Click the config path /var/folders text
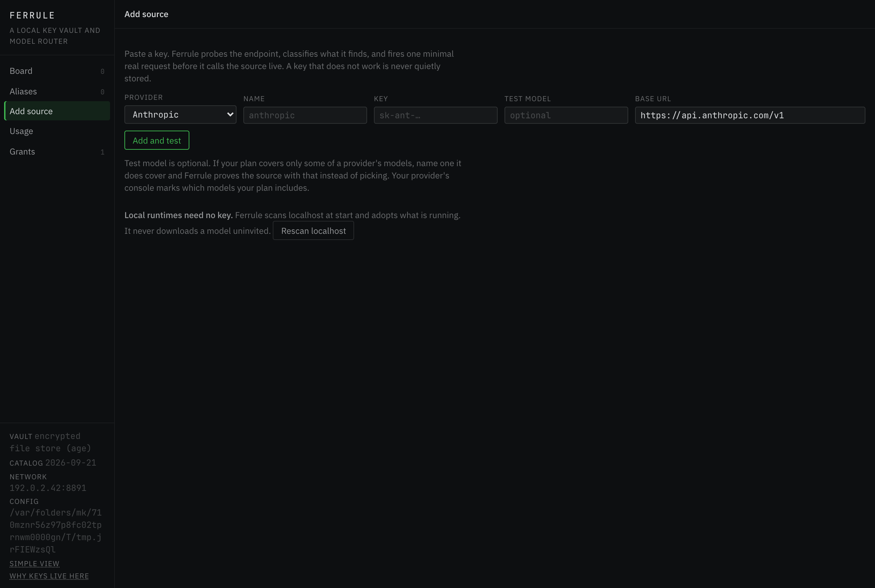875x588 pixels. point(56,531)
